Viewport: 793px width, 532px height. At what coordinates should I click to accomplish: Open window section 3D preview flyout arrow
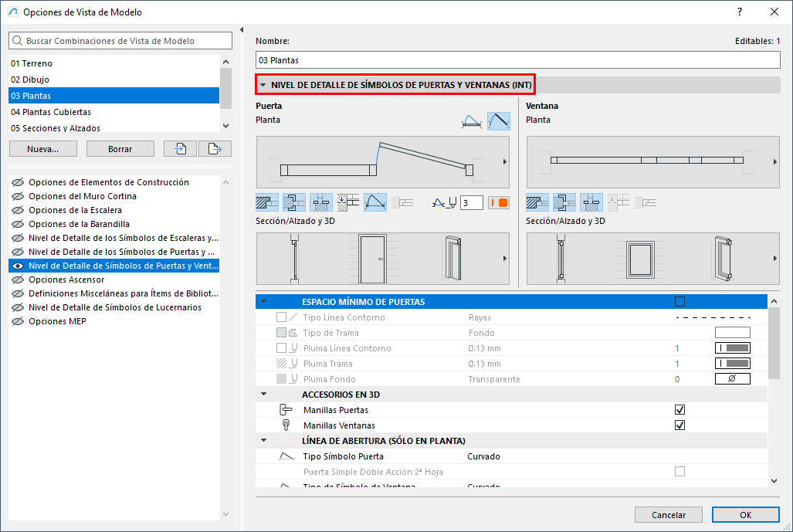click(x=774, y=259)
